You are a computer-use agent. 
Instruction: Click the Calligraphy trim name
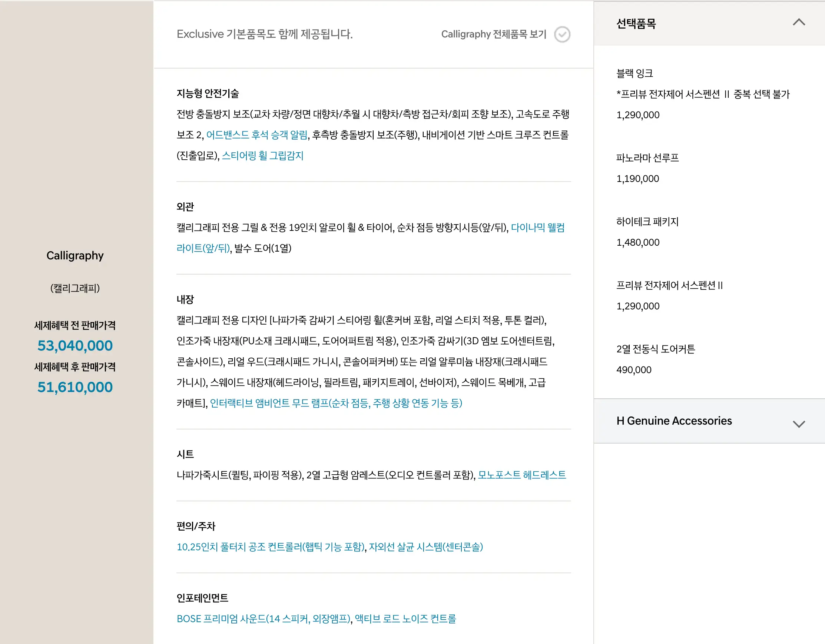tap(75, 256)
